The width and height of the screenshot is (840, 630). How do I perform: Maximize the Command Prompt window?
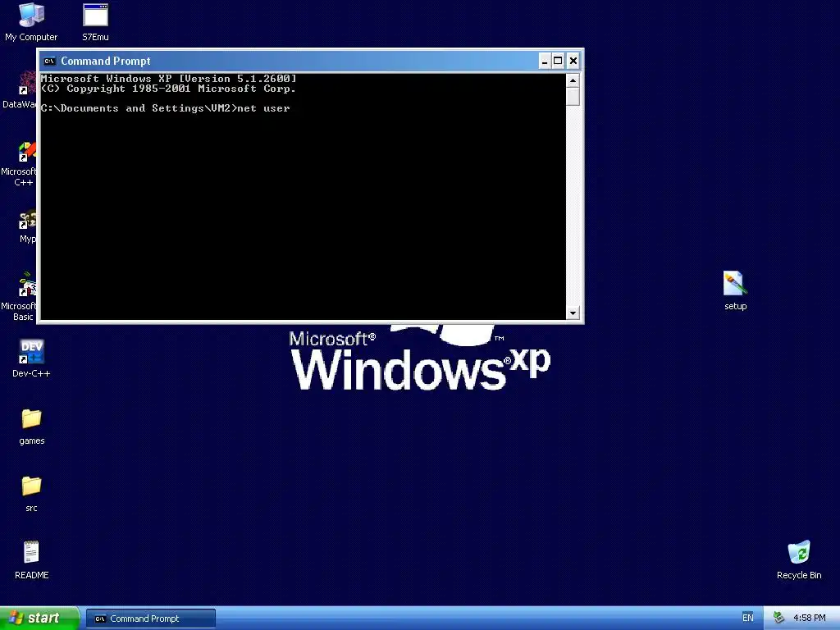tap(558, 61)
